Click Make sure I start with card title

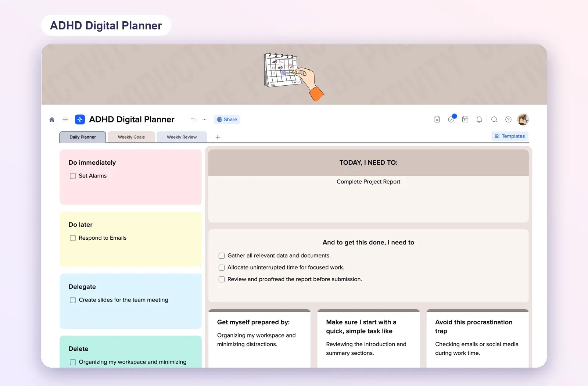[x=361, y=326]
